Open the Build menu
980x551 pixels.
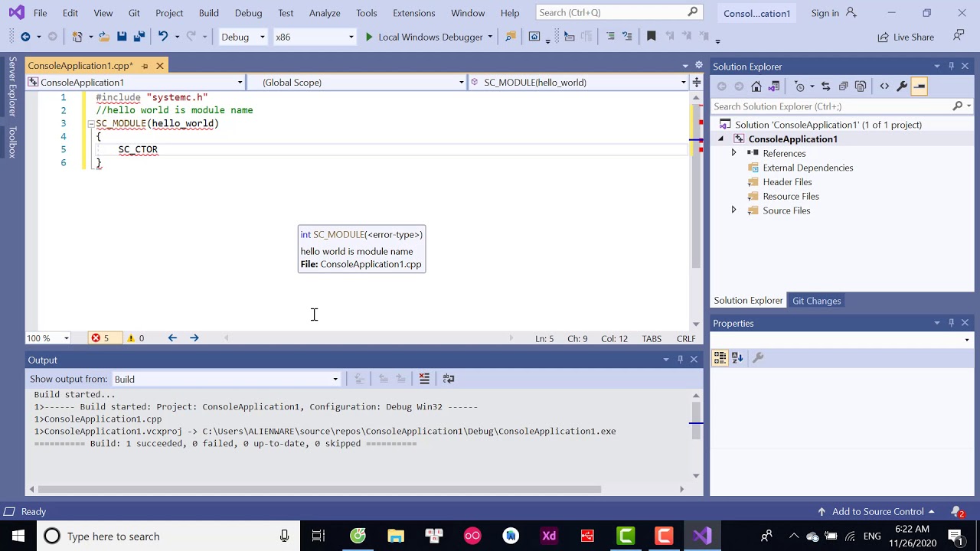click(208, 13)
